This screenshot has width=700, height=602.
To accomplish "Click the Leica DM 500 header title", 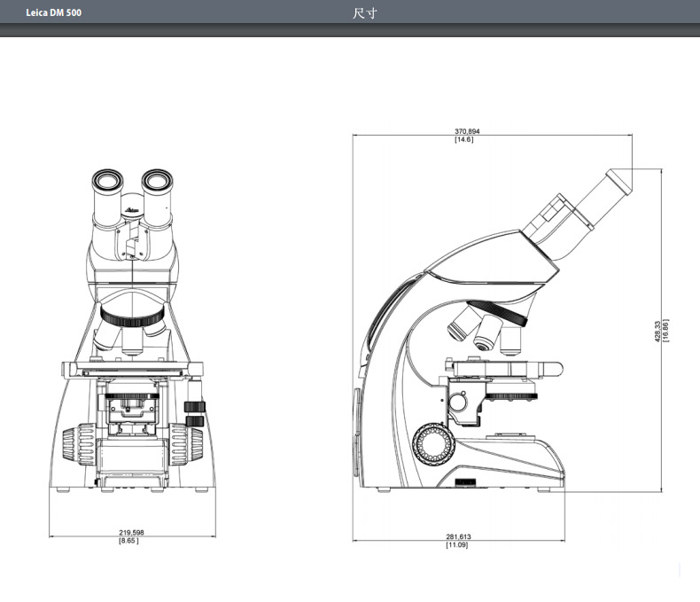I will tap(54, 13).
